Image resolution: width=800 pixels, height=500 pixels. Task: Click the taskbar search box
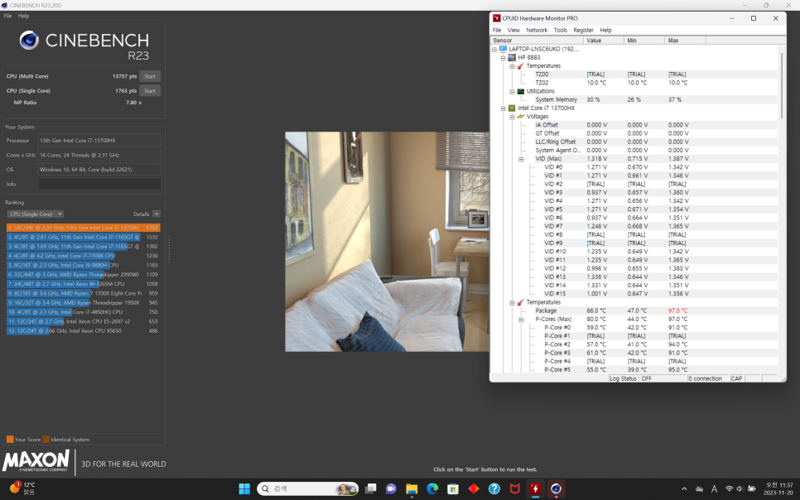click(x=308, y=489)
